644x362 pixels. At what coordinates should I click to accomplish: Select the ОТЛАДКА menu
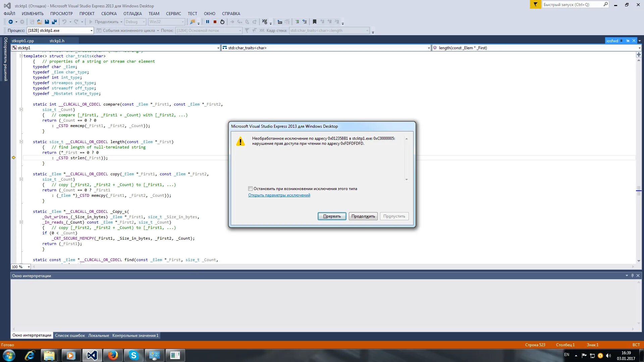(132, 13)
